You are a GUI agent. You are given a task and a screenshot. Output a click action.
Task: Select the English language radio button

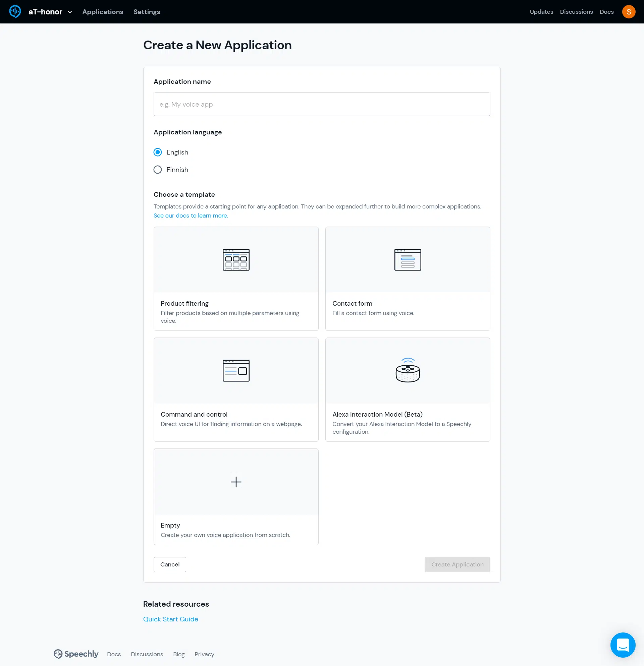pyautogui.click(x=158, y=152)
